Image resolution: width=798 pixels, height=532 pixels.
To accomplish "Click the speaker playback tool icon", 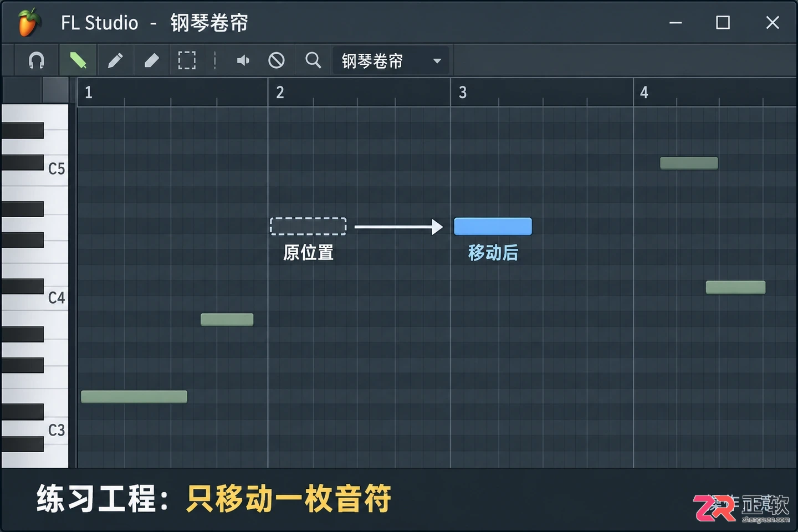I will tap(243, 60).
